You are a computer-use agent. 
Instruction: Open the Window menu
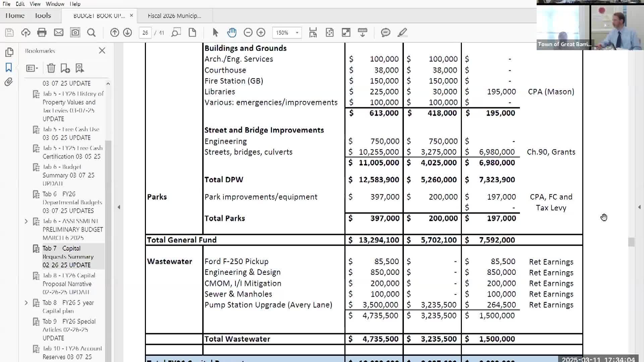click(55, 4)
